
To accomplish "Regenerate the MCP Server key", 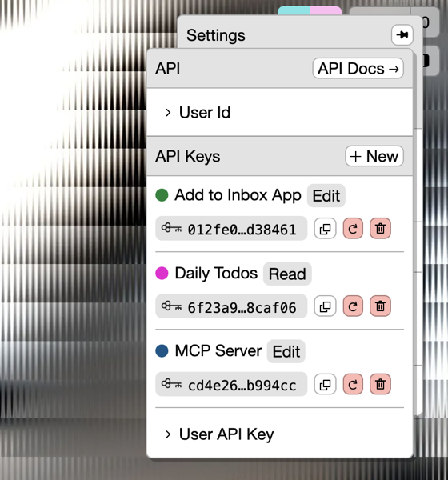I will coord(353,384).
